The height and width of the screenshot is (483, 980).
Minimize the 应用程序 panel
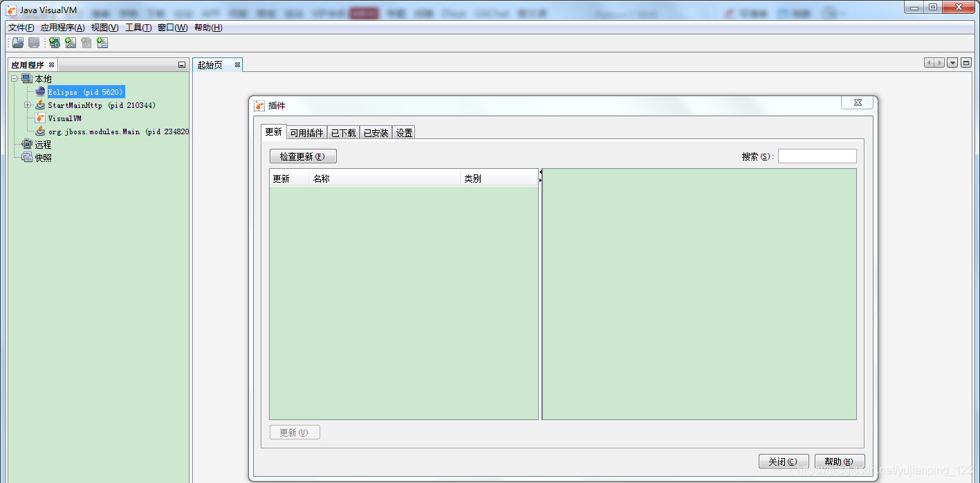pyautogui.click(x=182, y=65)
